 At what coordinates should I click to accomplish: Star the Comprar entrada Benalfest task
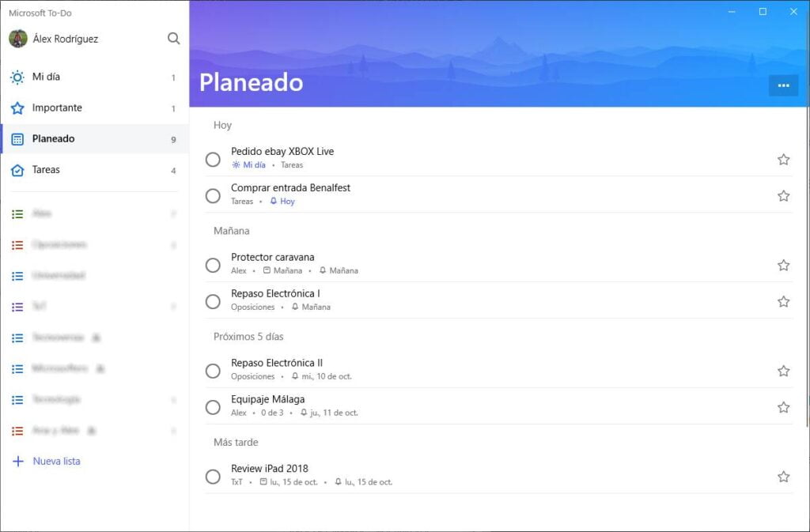pyautogui.click(x=783, y=195)
